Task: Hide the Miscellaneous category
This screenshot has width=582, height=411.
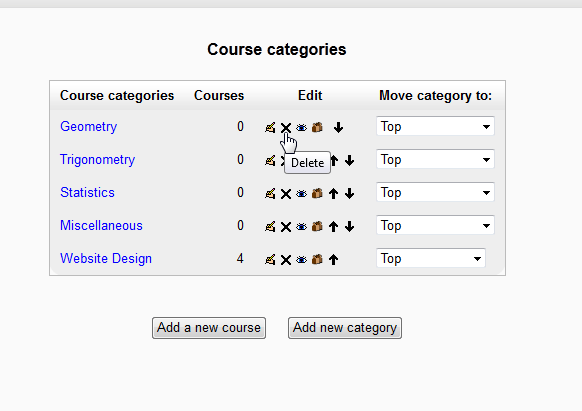Action: 301,227
